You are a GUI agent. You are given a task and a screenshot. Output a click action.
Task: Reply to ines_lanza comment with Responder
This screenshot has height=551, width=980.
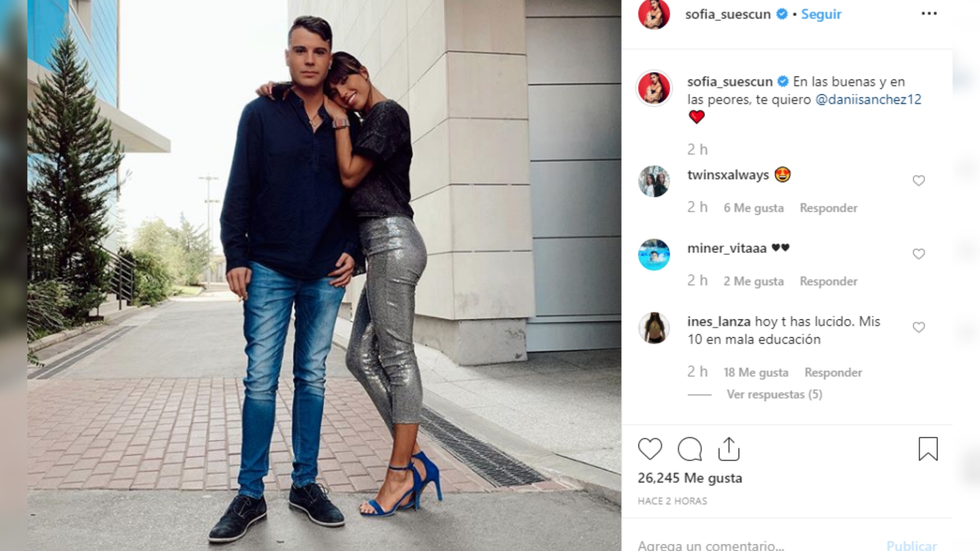coord(833,373)
